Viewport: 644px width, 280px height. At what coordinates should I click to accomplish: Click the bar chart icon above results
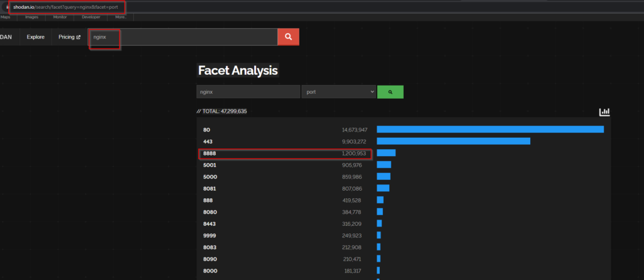tap(604, 112)
